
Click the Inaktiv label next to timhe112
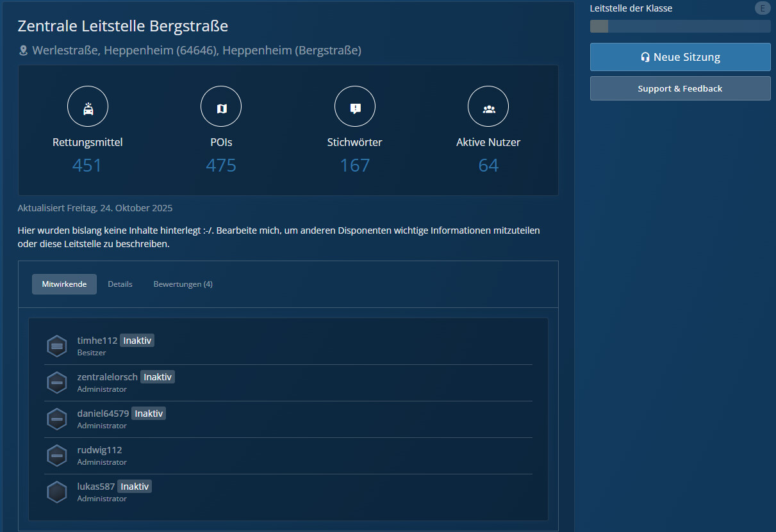(x=137, y=341)
